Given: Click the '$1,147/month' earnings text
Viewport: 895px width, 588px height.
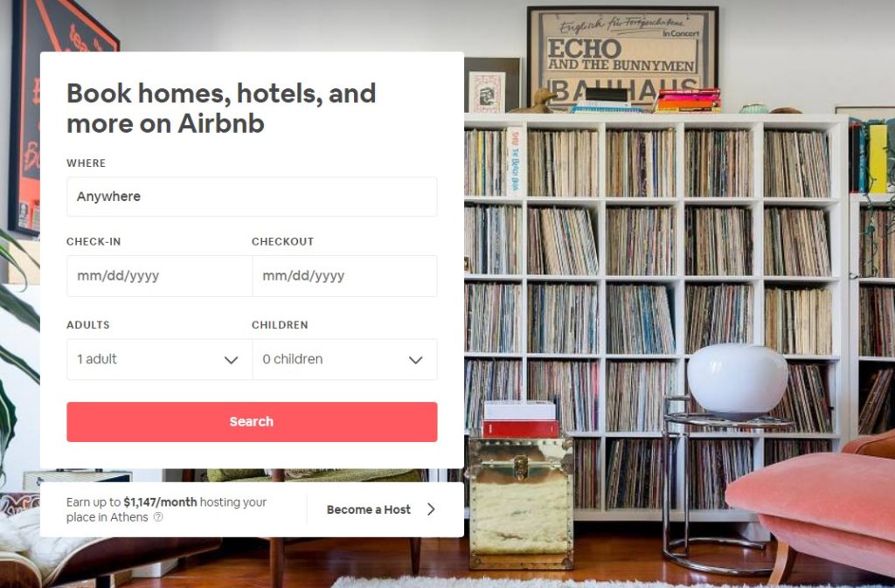Looking at the screenshot, I should (x=160, y=502).
